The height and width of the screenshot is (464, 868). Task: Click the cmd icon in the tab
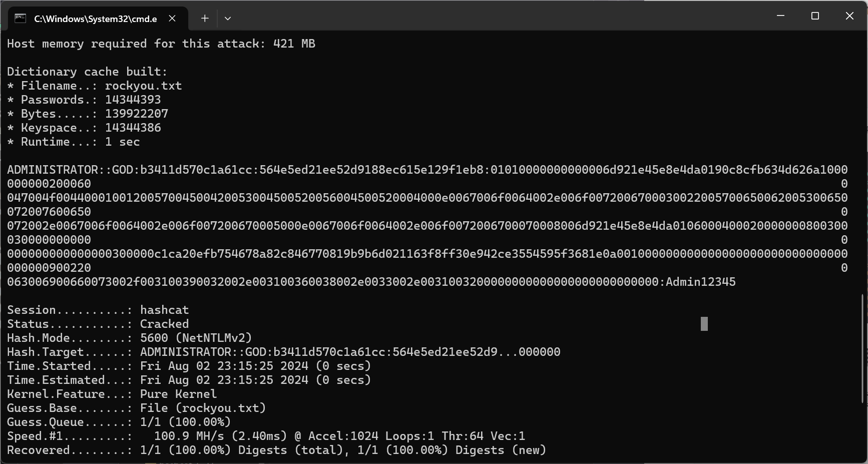[20, 19]
